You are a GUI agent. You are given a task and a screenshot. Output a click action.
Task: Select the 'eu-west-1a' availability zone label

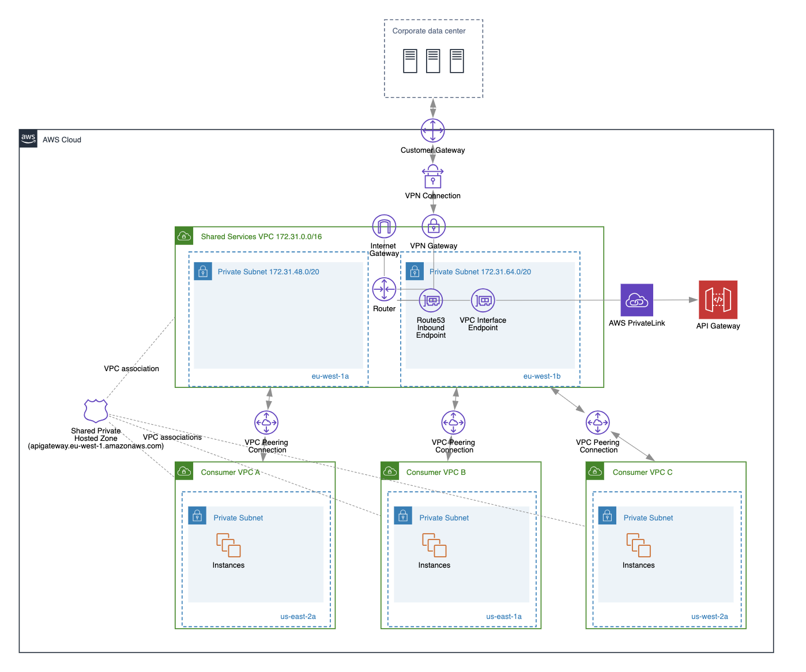[330, 376]
